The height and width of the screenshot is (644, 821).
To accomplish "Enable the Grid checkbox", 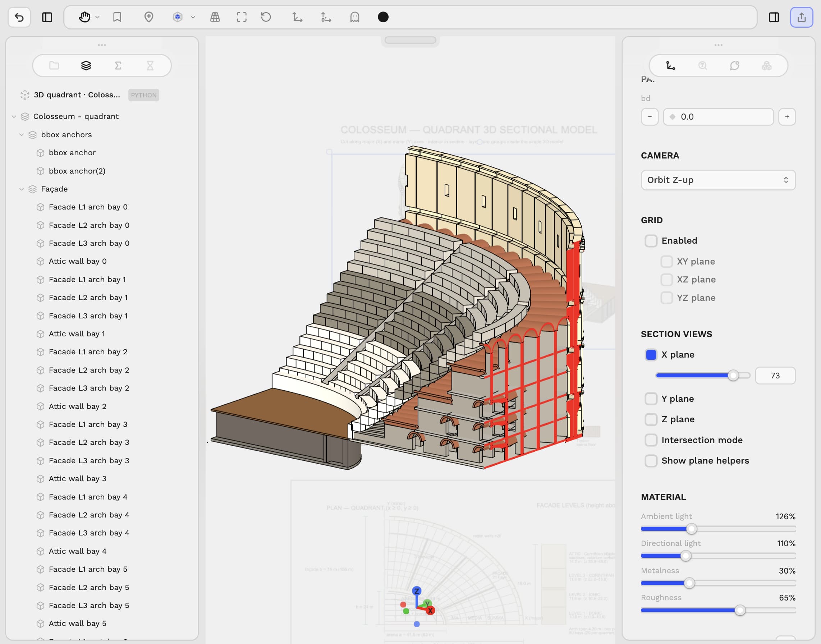I will click(651, 241).
